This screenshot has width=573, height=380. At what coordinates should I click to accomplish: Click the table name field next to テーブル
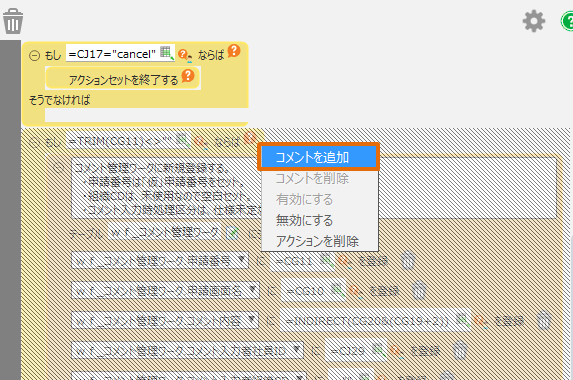coord(165,232)
